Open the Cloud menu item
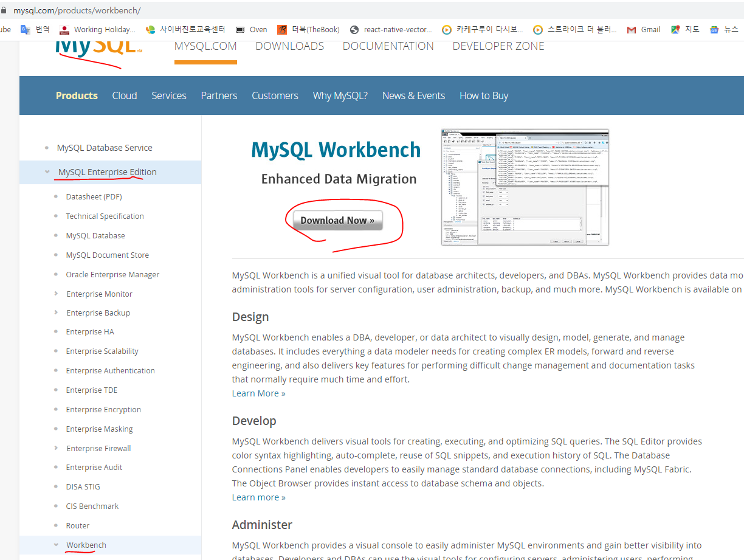744x560 pixels. [125, 95]
